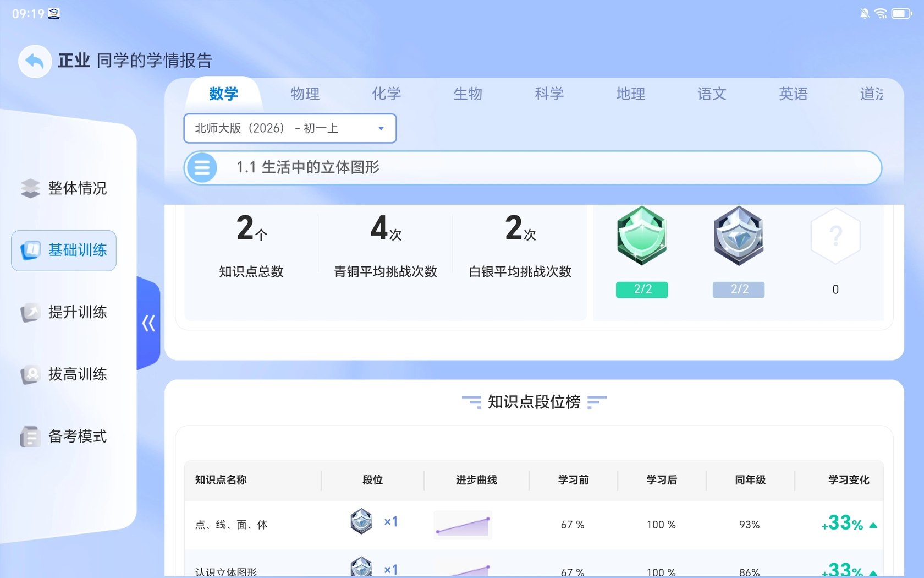
Task: View progress curve thumbnail for 点、线、面、体
Action: [463, 525]
